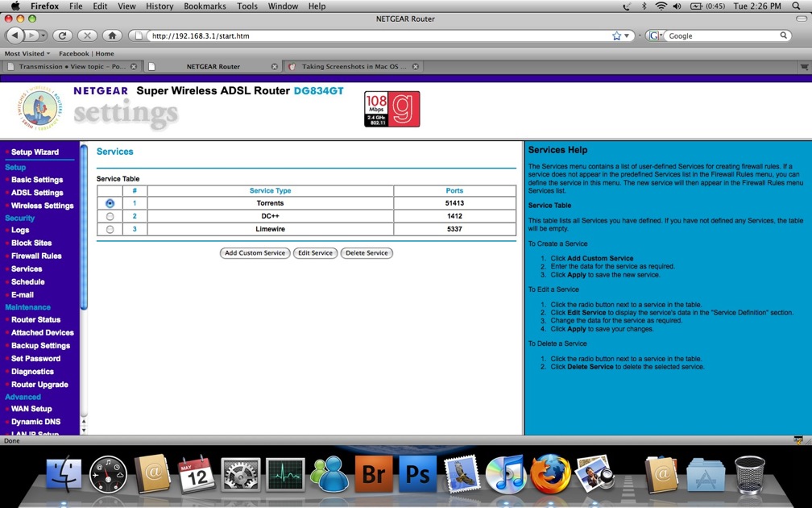Image resolution: width=812 pixels, height=508 pixels.
Task: Click the Firefox icon in the Dock
Action: pyautogui.click(x=550, y=474)
